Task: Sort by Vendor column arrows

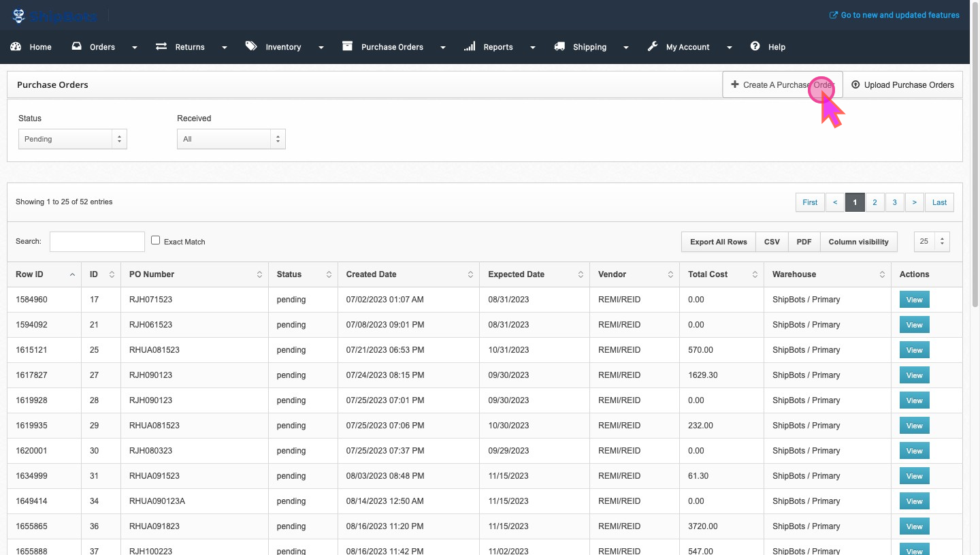Action: click(x=670, y=274)
